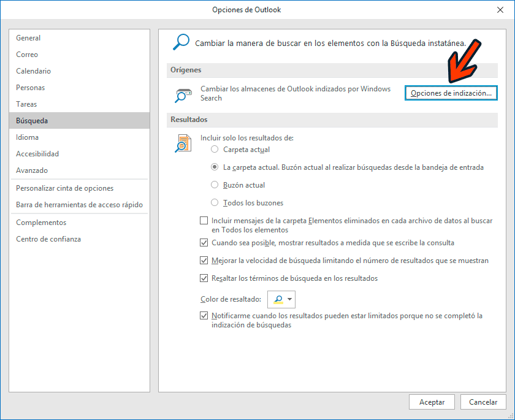The image size is (515, 420).
Task: Select La carpeta actual. Buzón actual option
Action: (215, 167)
